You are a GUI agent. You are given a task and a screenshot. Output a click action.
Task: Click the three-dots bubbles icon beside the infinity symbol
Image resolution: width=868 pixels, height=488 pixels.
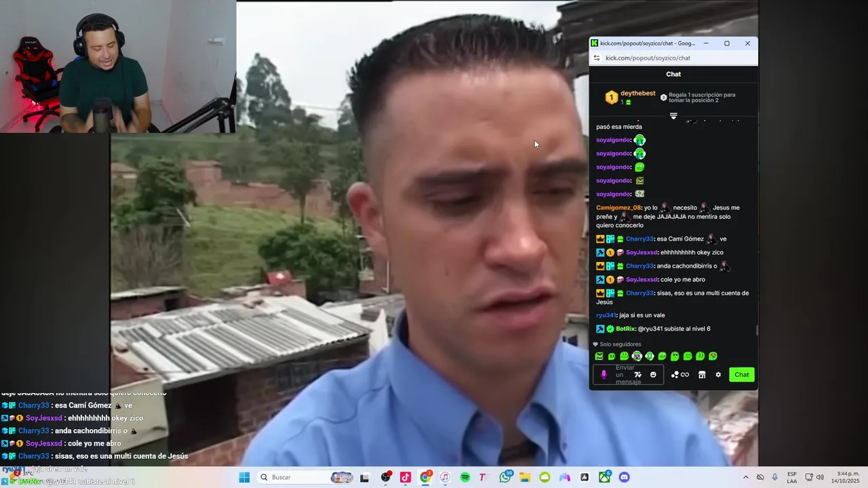point(675,375)
